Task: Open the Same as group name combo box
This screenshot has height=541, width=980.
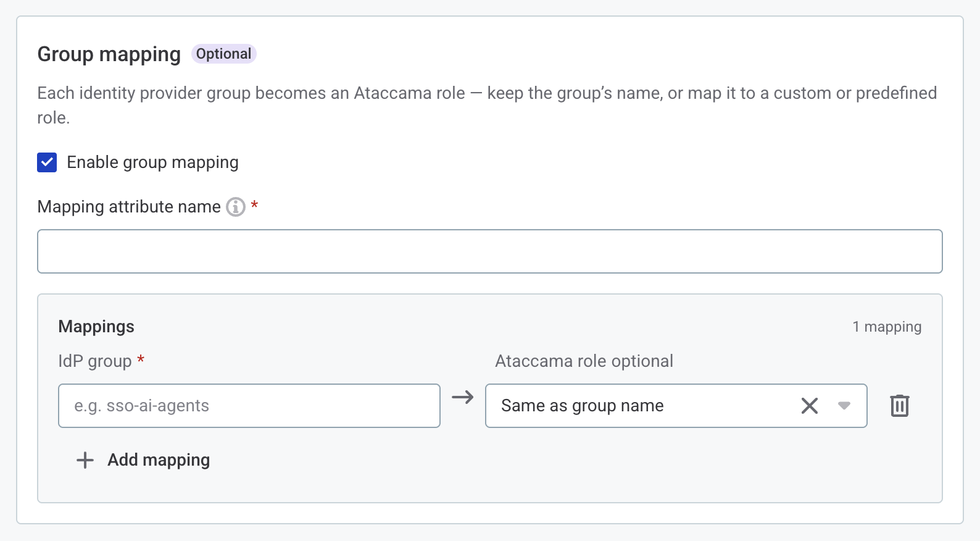Action: (676, 406)
